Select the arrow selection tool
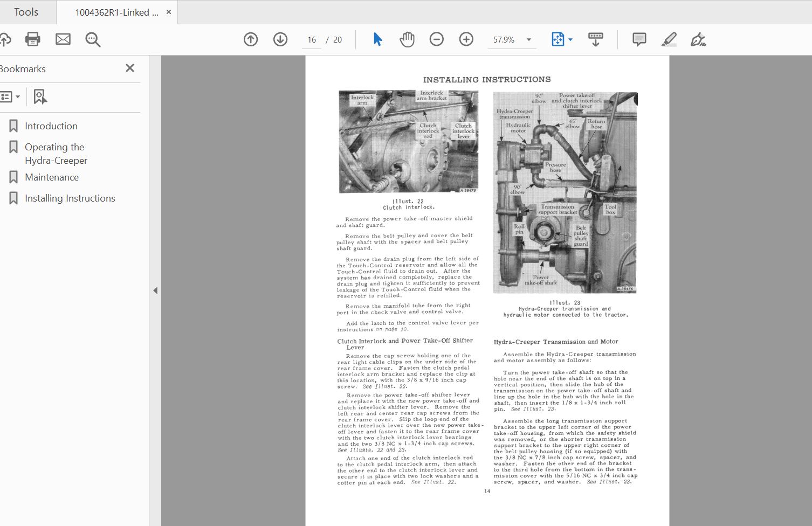This screenshot has height=526, width=812. point(377,39)
